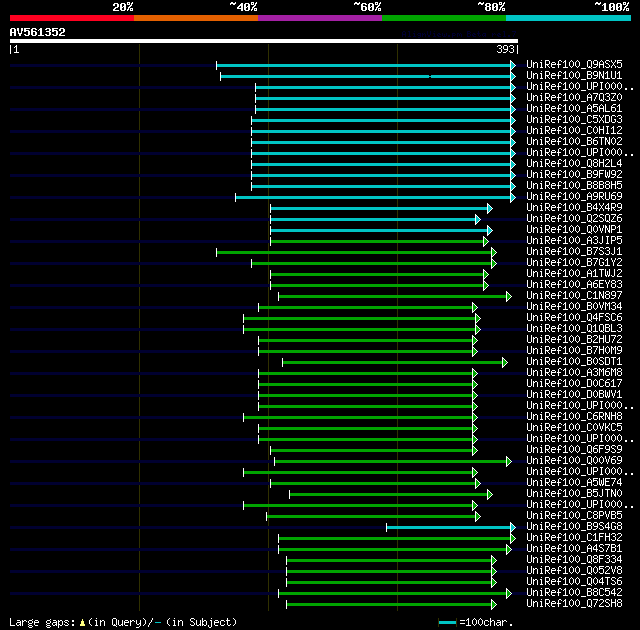Click the short cyan alignment bar of B9S4G8
Viewport: 640px width, 630px height.
pyautogui.click(x=449, y=528)
